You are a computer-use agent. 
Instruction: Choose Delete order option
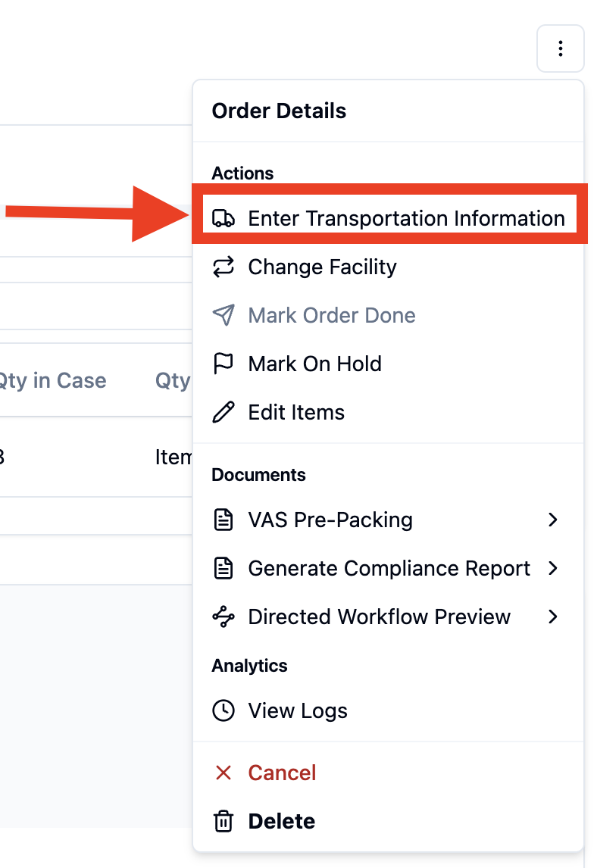click(x=281, y=822)
